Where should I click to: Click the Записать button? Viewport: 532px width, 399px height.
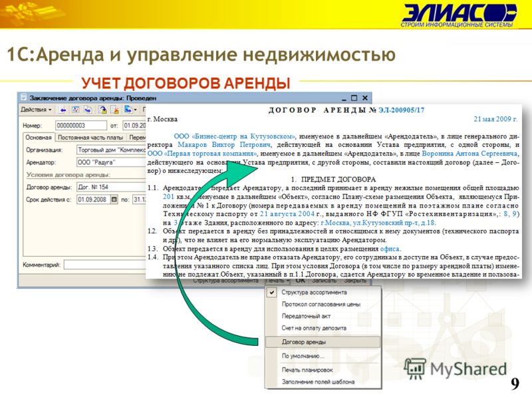click(x=324, y=281)
